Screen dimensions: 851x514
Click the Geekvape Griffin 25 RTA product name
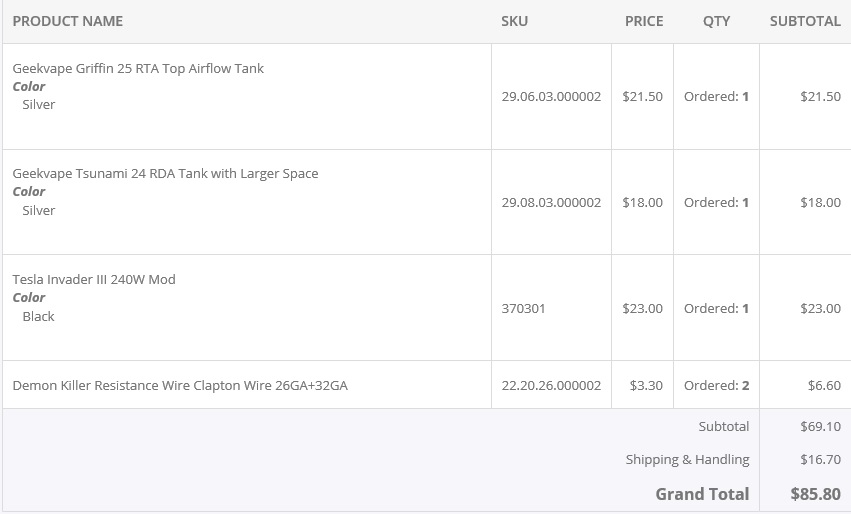138,68
